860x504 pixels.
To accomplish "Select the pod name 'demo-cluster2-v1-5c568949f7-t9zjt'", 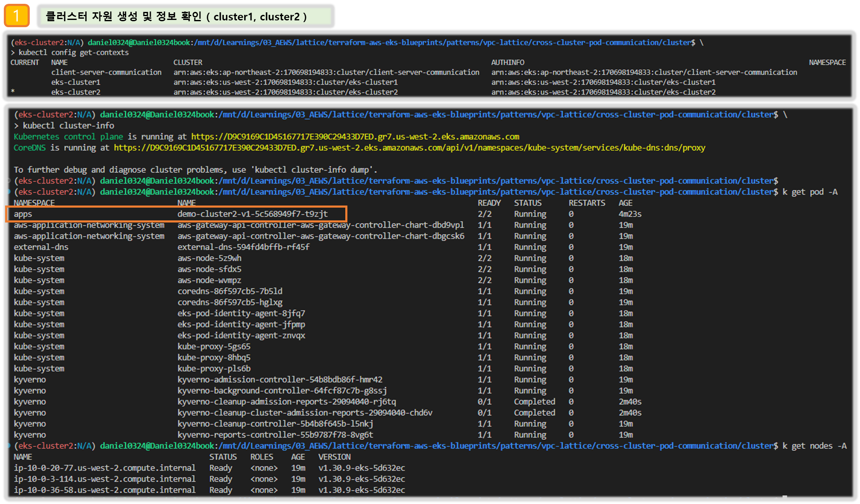I will pyautogui.click(x=253, y=214).
